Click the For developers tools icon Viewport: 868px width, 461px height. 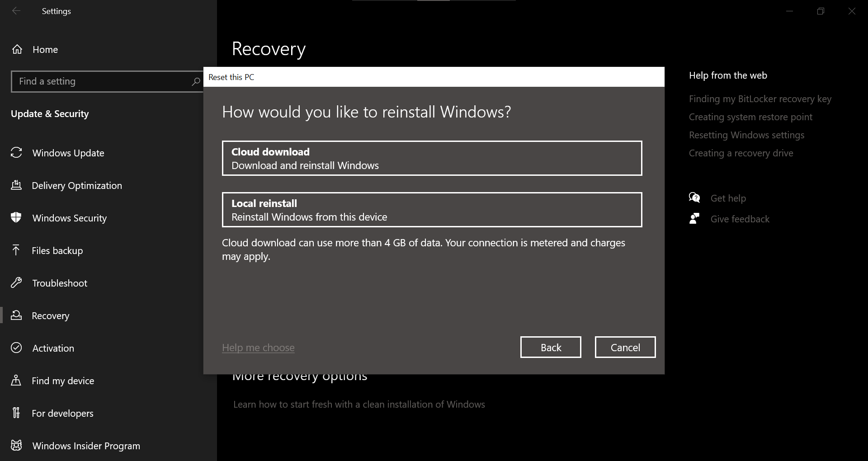(x=16, y=413)
